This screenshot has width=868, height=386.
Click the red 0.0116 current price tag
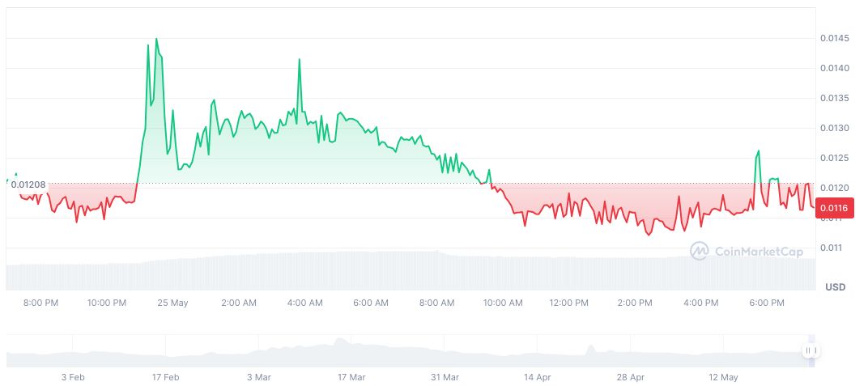(833, 209)
